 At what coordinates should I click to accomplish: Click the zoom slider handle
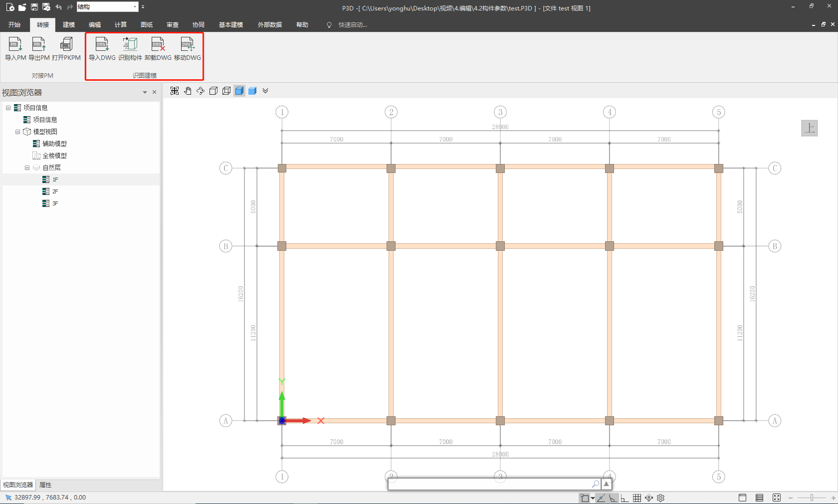click(x=812, y=498)
